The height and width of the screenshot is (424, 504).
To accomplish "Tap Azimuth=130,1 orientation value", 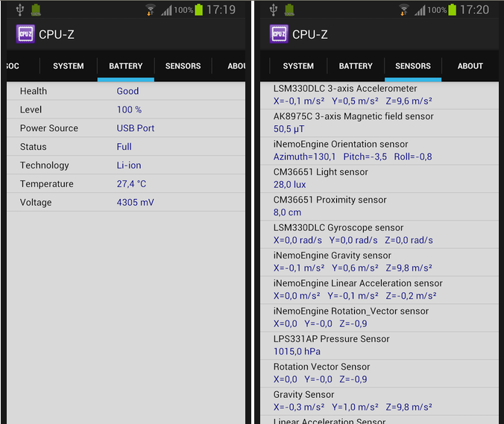I will coord(304,156).
